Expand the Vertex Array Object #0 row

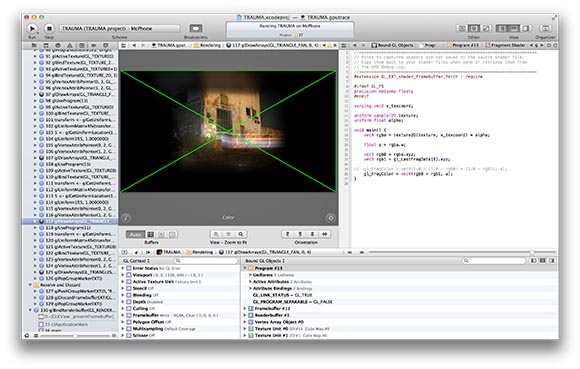click(x=245, y=322)
